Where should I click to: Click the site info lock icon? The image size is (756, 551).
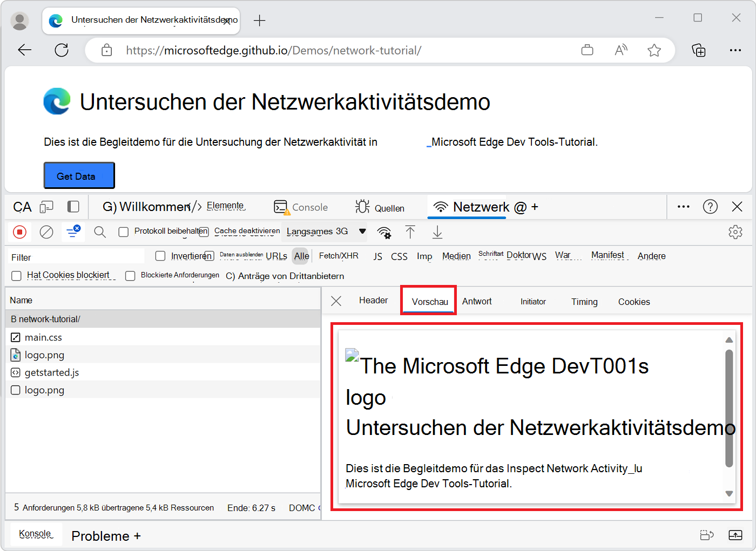tap(107, 50)
